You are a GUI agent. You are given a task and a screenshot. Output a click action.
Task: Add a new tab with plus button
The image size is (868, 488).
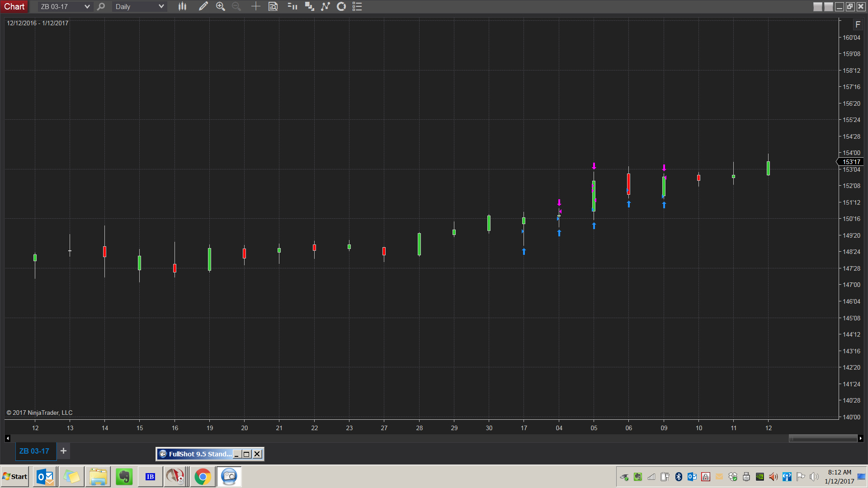coord(63,450)
